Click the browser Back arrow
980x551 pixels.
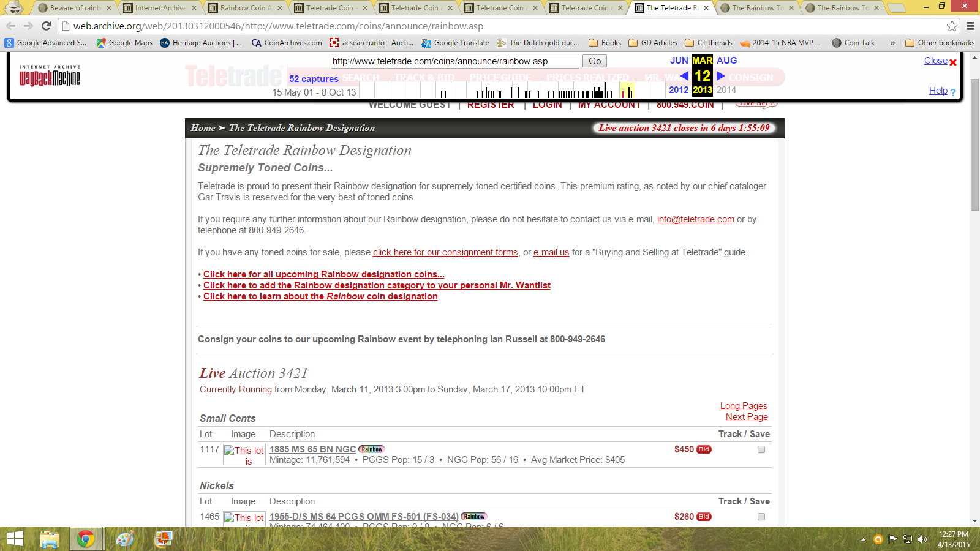(10, 26)
